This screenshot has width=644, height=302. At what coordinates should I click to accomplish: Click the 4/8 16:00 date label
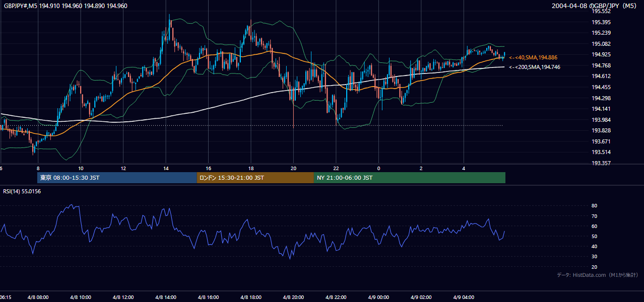tap(208, 297)
